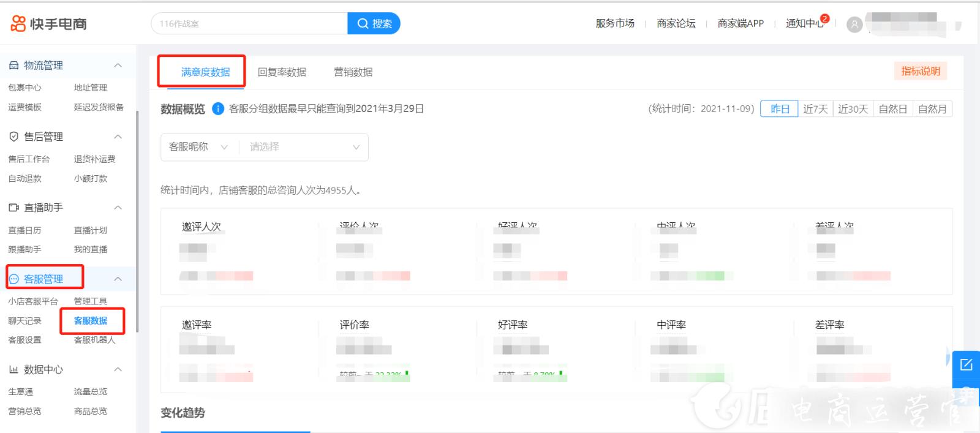Click the 售后管理 shield icon
The width and height of the screenshot is (980, 433).
pyautogui.click(x=13, y=137)
